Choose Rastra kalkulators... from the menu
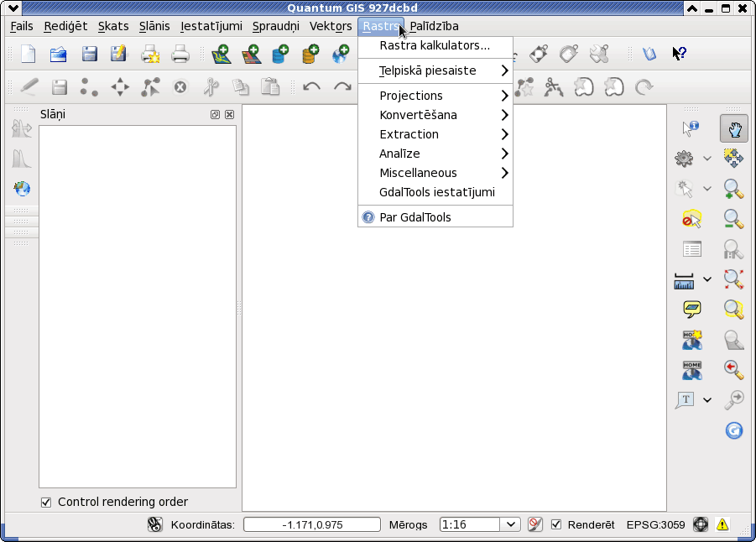This screenshot has height=542, width=756. point(435,46)
